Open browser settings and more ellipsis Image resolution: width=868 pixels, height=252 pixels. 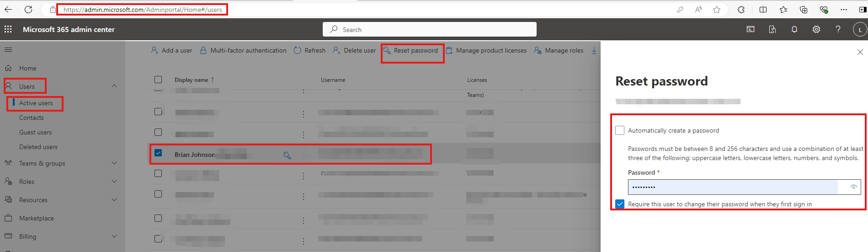[x=844, y=10]
